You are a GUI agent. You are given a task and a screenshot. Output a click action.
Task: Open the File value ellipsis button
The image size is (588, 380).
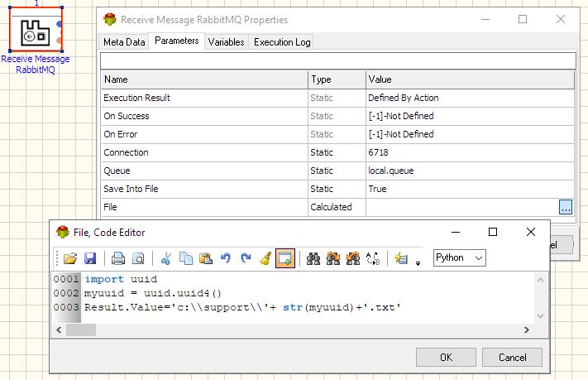pos(566,207)
